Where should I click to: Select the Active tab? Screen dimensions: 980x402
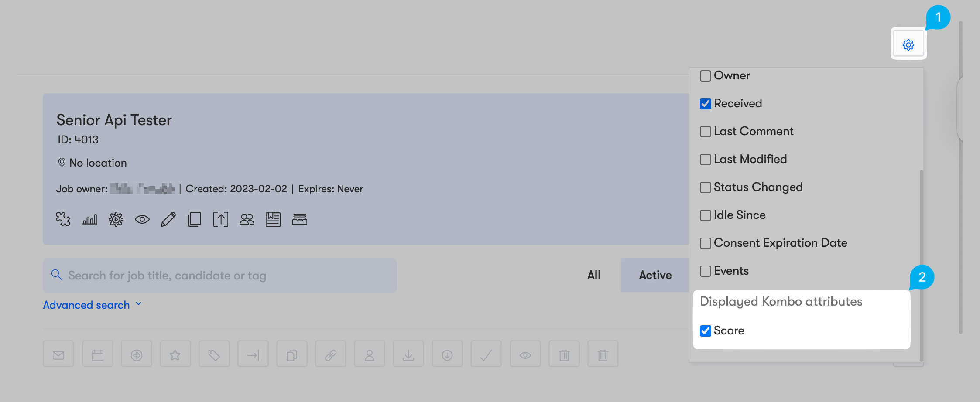coord(655,275)
